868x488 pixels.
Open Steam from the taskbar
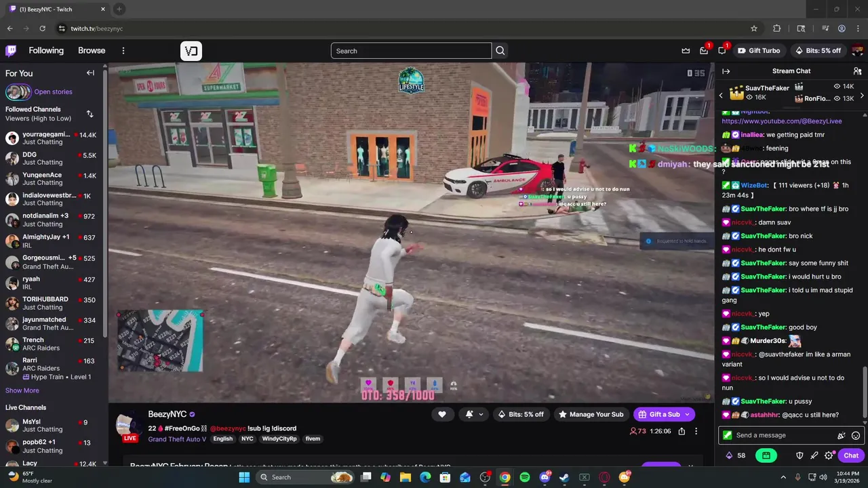click(564, 477)
